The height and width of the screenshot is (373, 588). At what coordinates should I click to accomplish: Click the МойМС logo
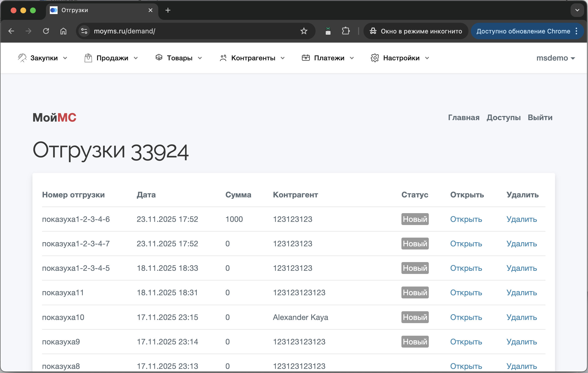pyautogui.click(x=54, y=117)
